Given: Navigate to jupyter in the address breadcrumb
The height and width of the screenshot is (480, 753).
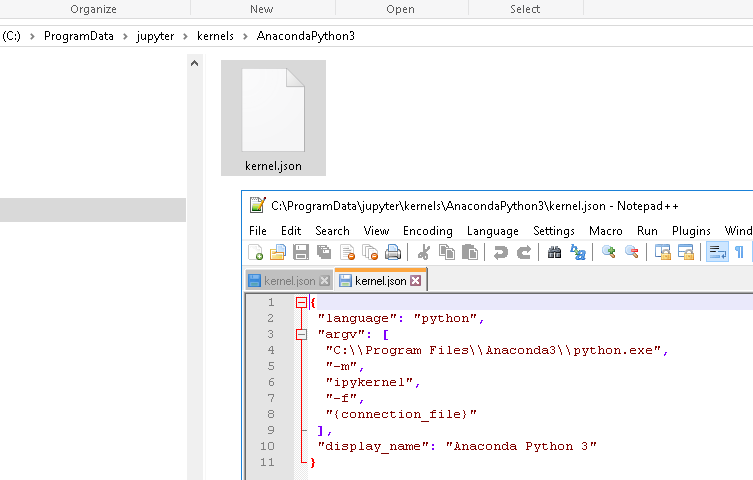Looking at the screenshot, I should pyautogui.click(x=155, y=36).
